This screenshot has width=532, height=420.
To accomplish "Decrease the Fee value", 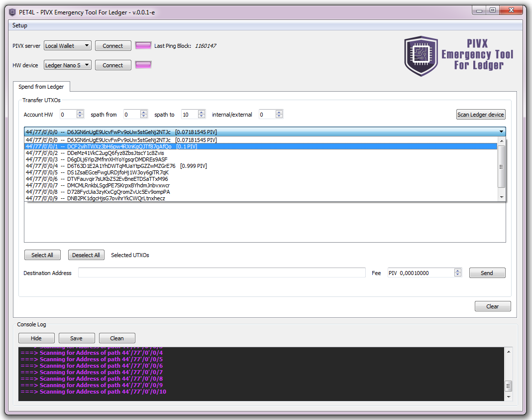I will pos(458,275).
